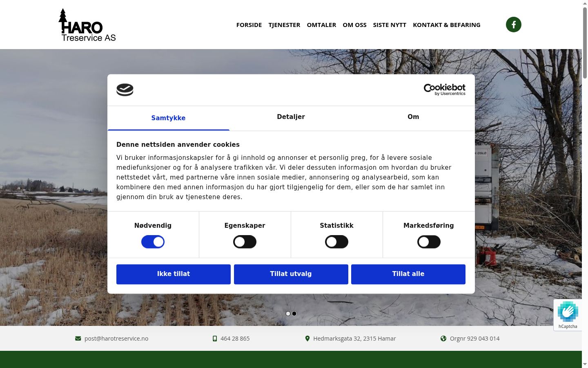Click the globe icon by Orgnr
This screenshot has width=588, height=368.
(x=443, y=339)
